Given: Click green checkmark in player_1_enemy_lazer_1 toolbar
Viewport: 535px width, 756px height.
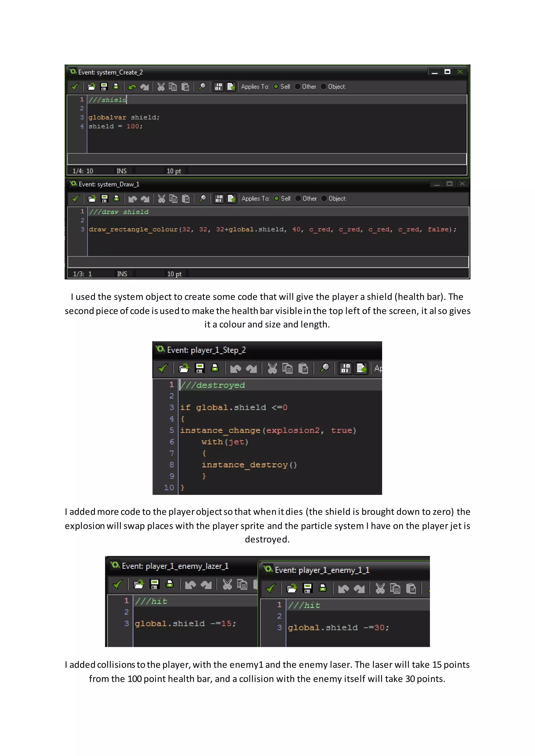Looking at the screenshot, I should 118,584.
